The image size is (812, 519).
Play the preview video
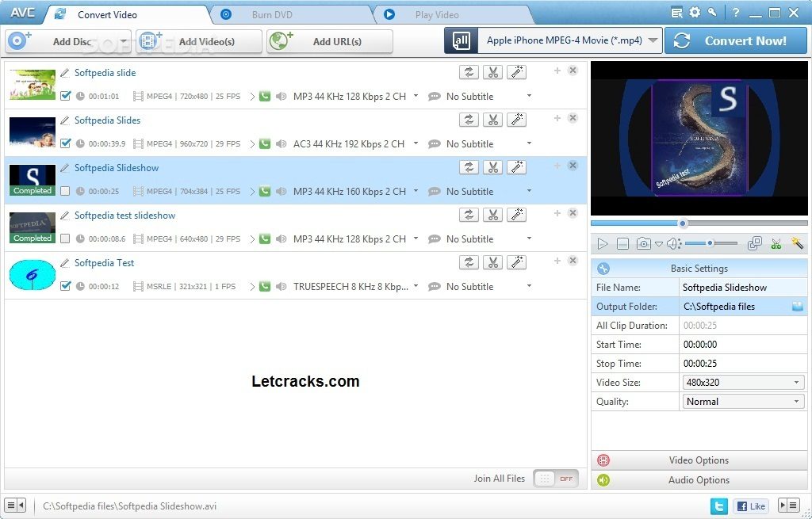[603, 244]
